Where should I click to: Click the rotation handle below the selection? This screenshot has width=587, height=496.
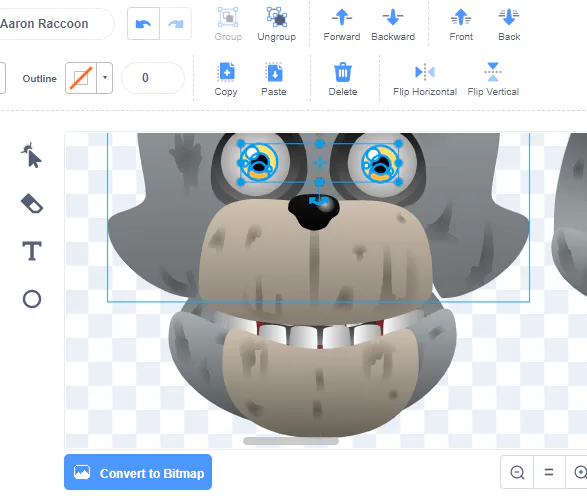click(319, 201)
